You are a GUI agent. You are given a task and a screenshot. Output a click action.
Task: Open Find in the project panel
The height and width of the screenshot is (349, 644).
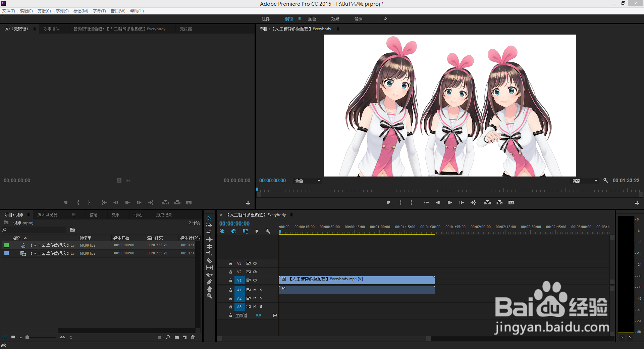coord(168,337)
